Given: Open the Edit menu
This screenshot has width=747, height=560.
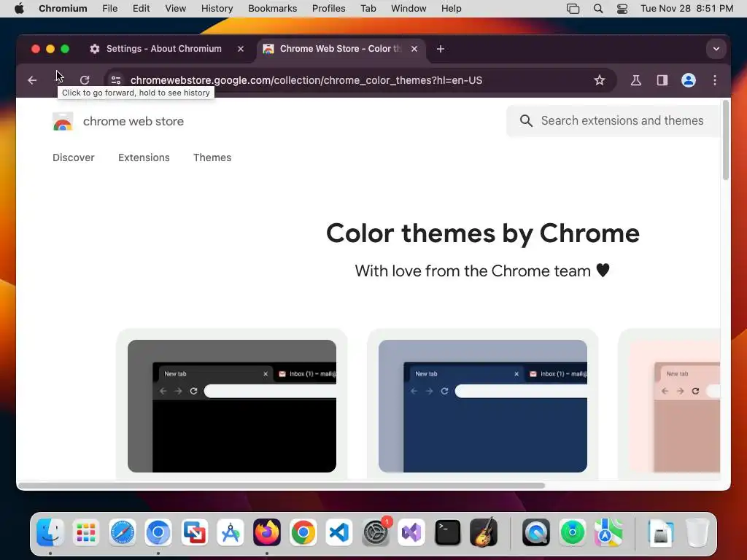Looking at the screenshot, I should click(141, 9).
